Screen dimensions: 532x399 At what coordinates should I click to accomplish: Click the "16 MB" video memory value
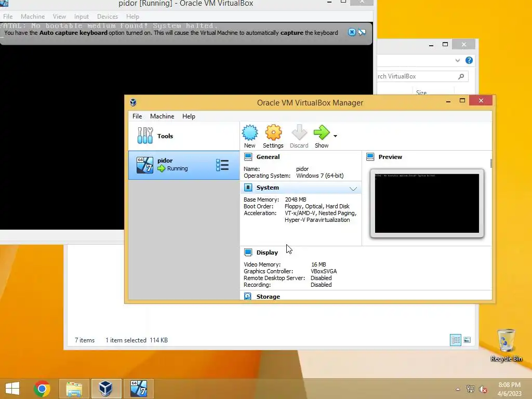click(x=318, y=264)
